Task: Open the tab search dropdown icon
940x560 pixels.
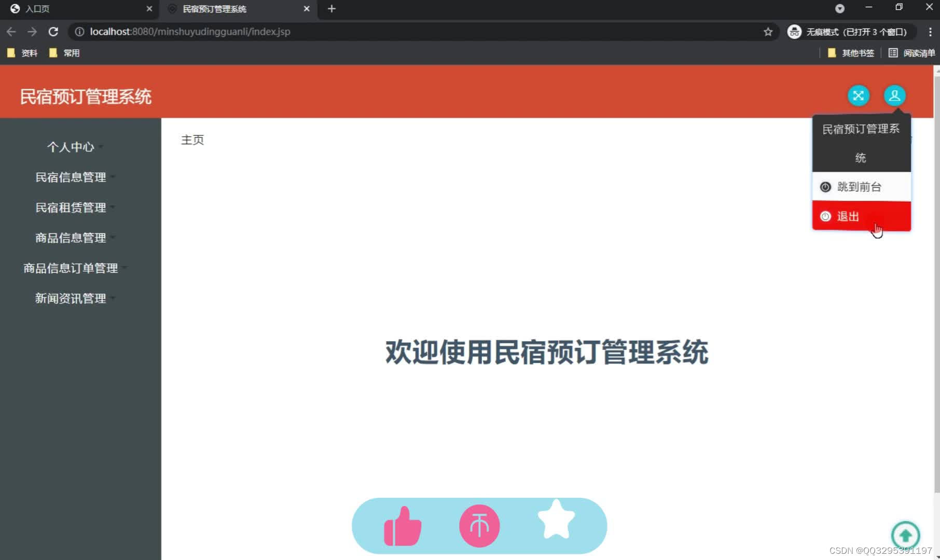Action: [840, 9]
